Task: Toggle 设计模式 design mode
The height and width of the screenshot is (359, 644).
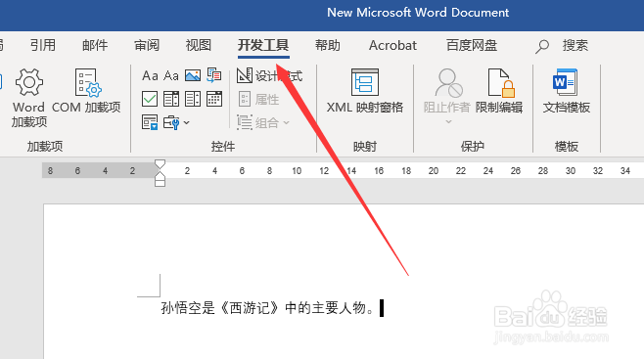Action: click(x=269, y=76)
